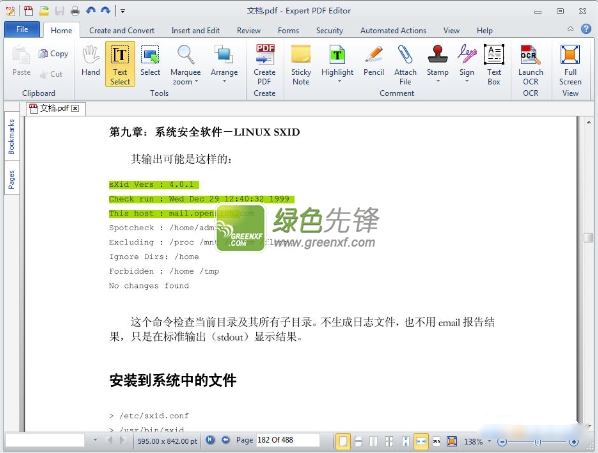Click the Copy button in Clipboard
598x453 pixels.
click(x=53, y=54)
